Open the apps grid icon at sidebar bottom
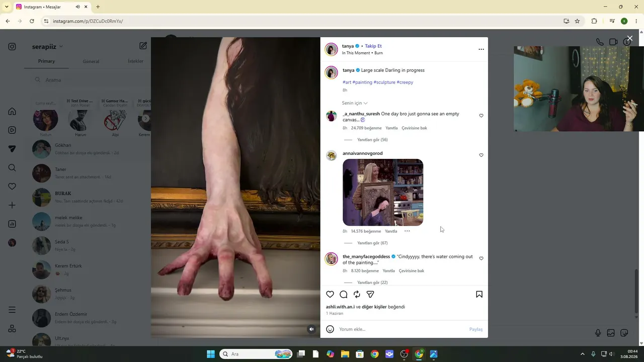 tap(12, 329)
